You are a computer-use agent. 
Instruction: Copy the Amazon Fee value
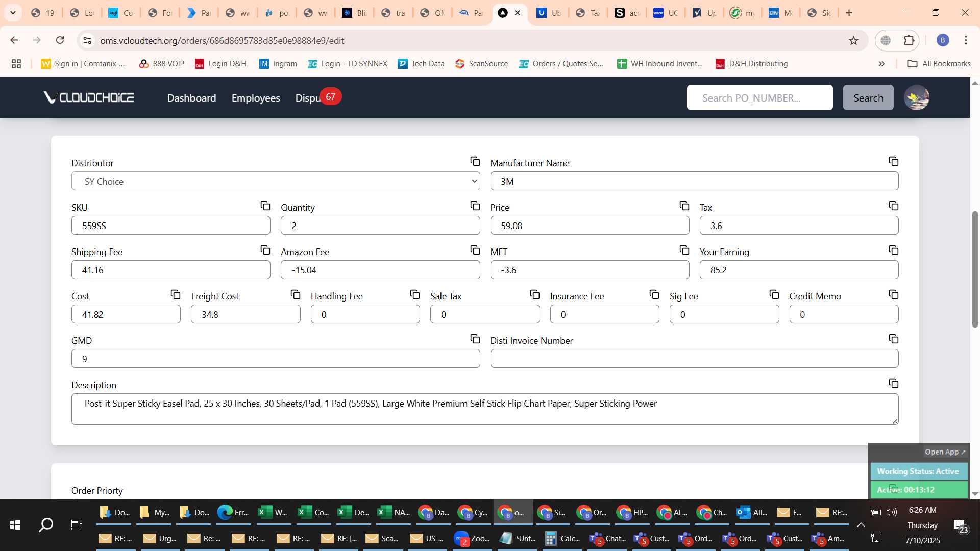click(x=475, y=250)
